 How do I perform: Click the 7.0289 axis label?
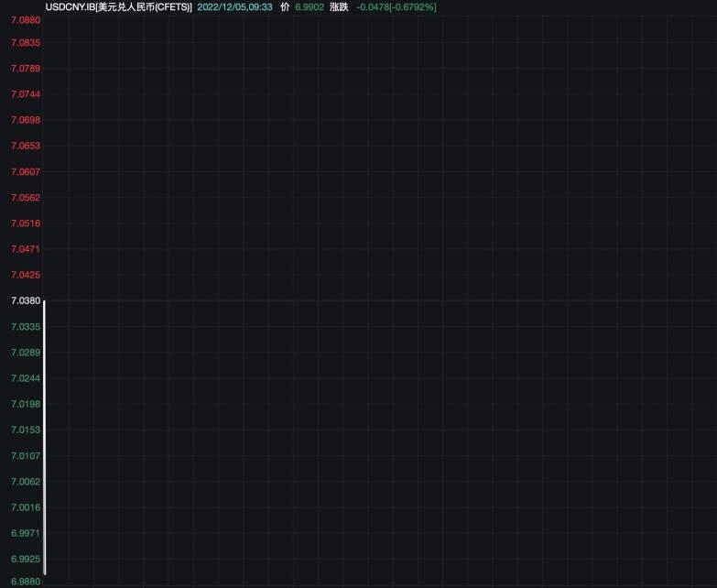coord(26,353)
